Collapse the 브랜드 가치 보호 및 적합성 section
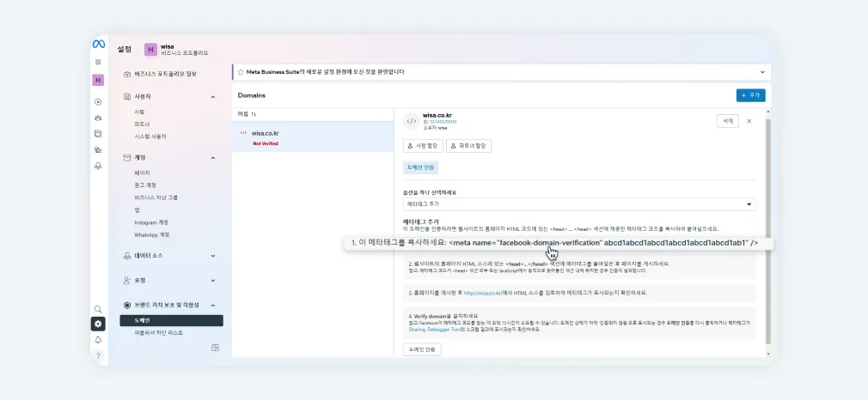This screenshot has height=400, width=868. (213, 305)
